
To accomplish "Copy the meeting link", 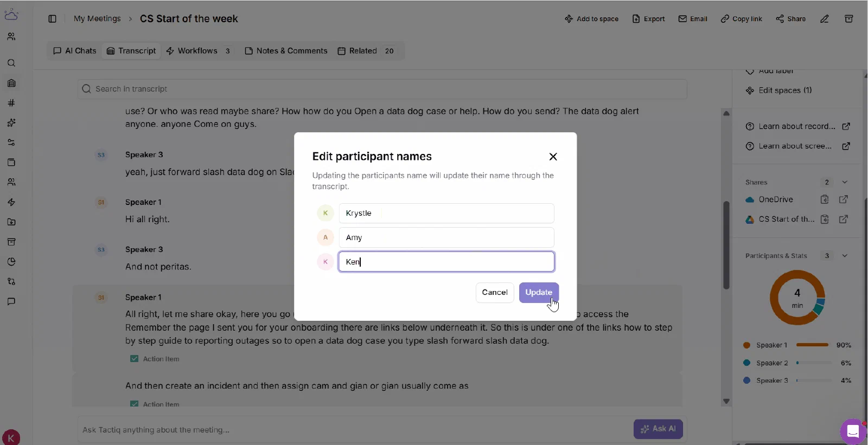I will [x=741, y=19].
